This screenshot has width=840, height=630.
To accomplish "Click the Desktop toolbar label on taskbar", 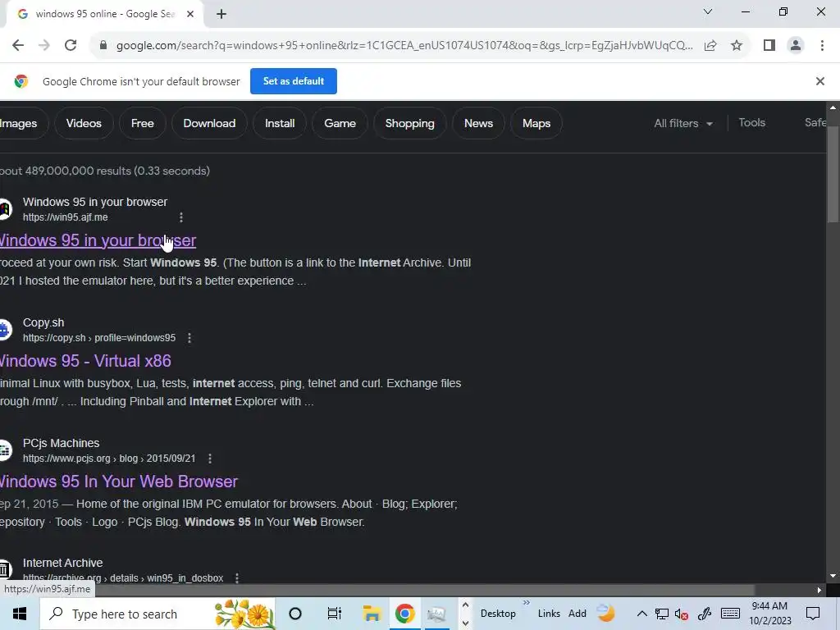I will 498,614.
